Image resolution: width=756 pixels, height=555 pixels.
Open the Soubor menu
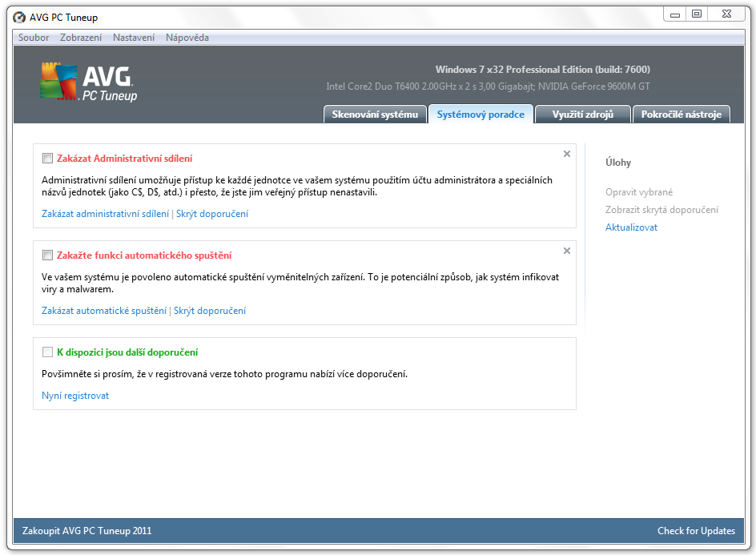(x=34, y=38)
